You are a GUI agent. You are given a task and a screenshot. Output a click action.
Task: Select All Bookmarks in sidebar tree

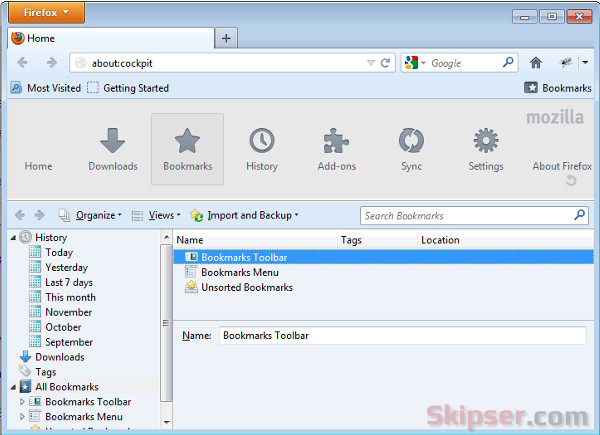67,387
